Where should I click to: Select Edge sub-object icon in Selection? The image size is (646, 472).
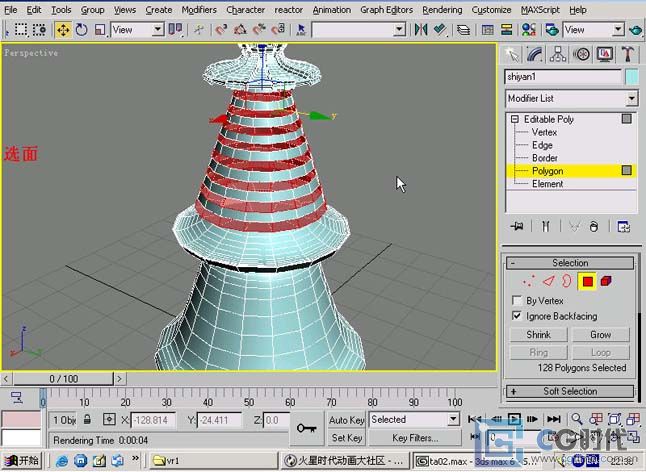coord(548,281)
